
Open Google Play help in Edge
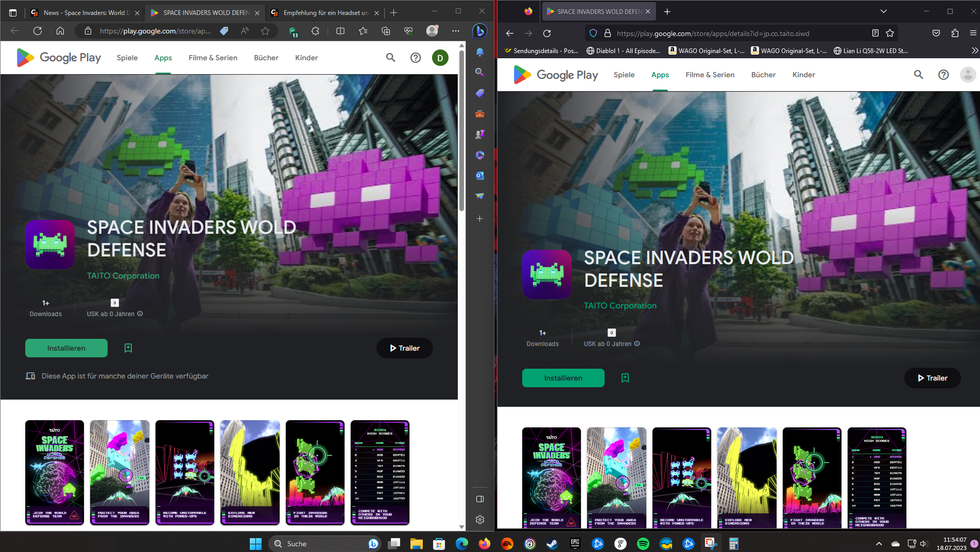pyautogui.click(x=416, y=58)
